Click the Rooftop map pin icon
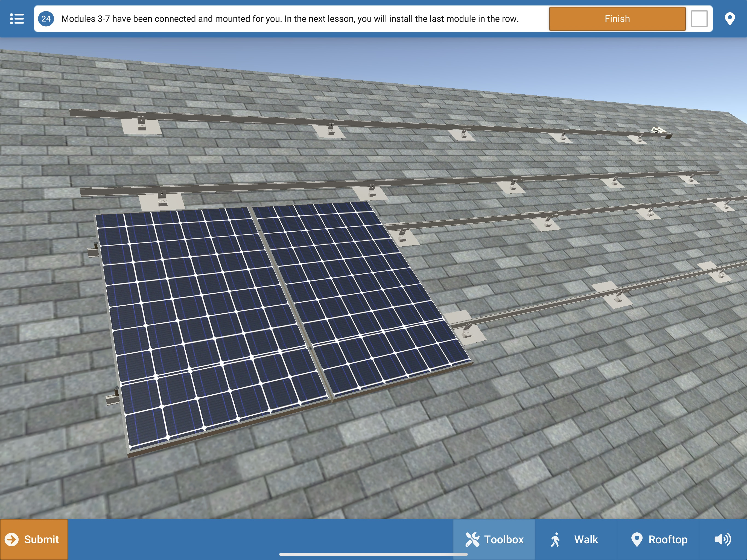Screen dimensions: 747x560 (x=637, y=539)
